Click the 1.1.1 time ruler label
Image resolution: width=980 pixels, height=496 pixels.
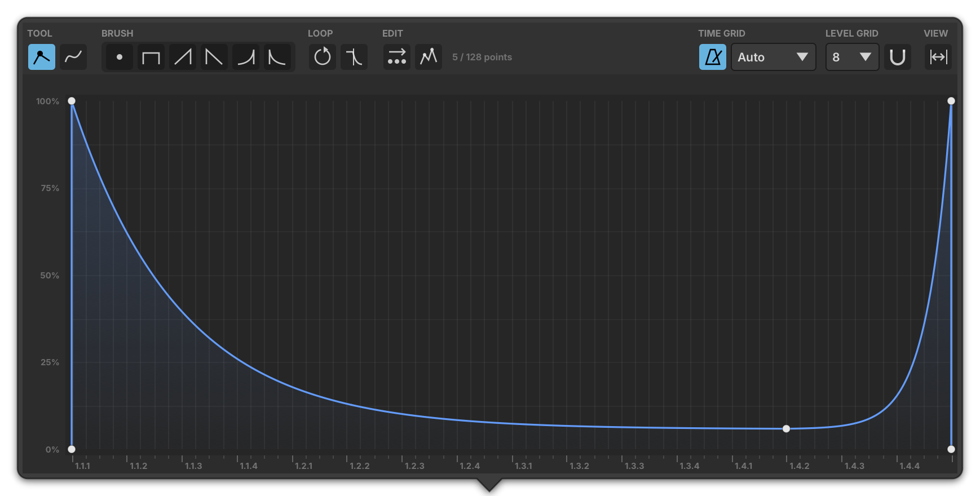[82, 466]
